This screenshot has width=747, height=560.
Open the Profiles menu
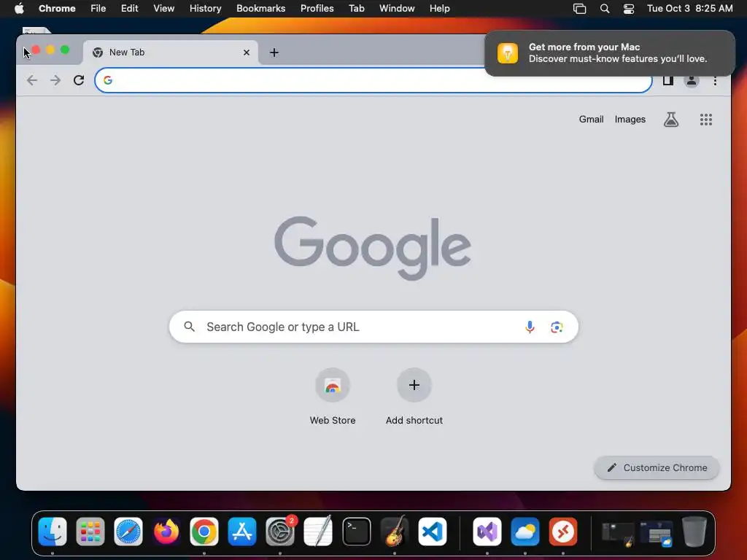[317, 8]
